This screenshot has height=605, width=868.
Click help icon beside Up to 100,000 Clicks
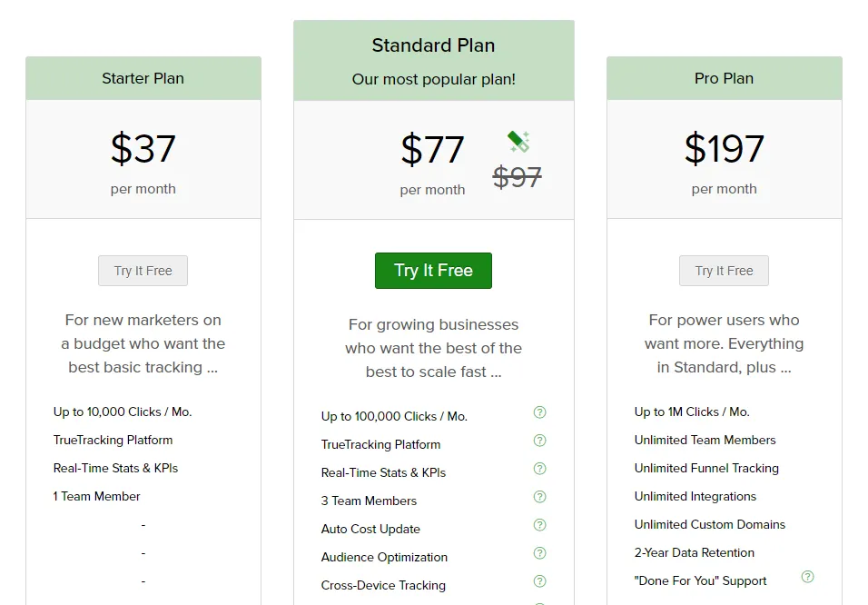pos(539,412)
